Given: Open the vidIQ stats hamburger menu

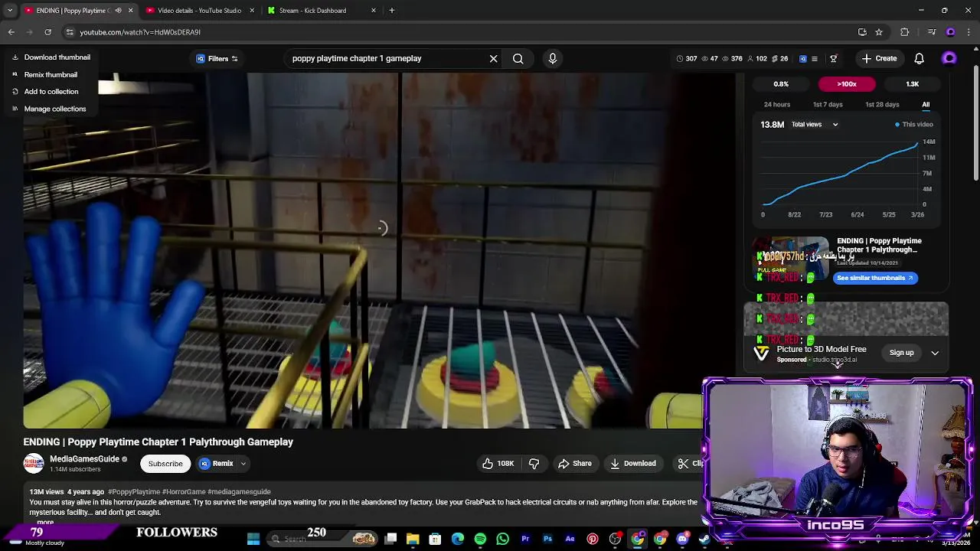Looking at the screenshot, I should tap(815, 58).
